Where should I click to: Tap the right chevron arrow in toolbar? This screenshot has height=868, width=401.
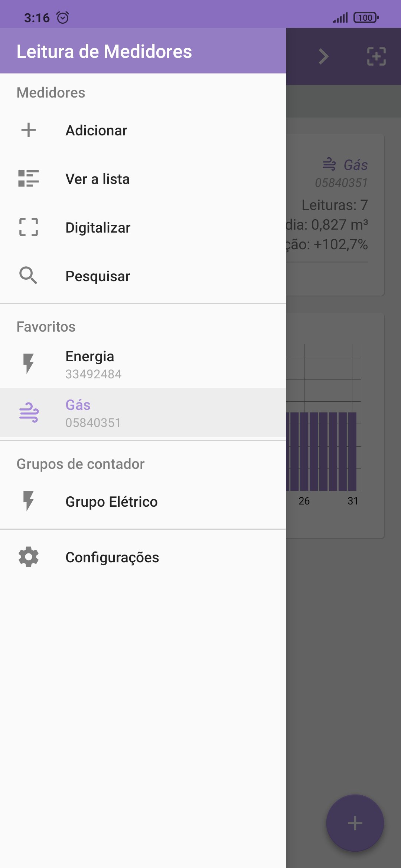pos(324,56)
